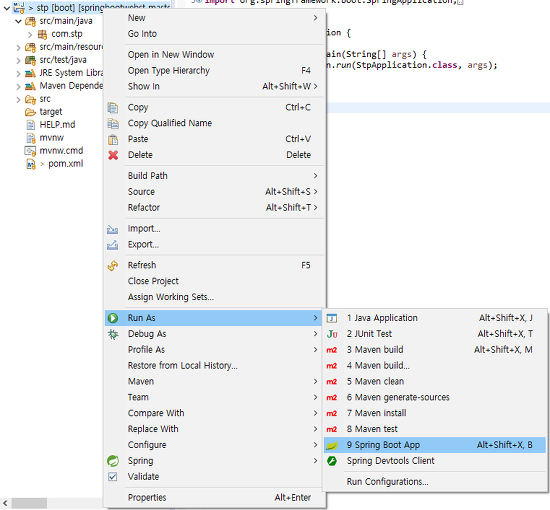
Task: Click the red Delete X icon
Action: point(113,155)
